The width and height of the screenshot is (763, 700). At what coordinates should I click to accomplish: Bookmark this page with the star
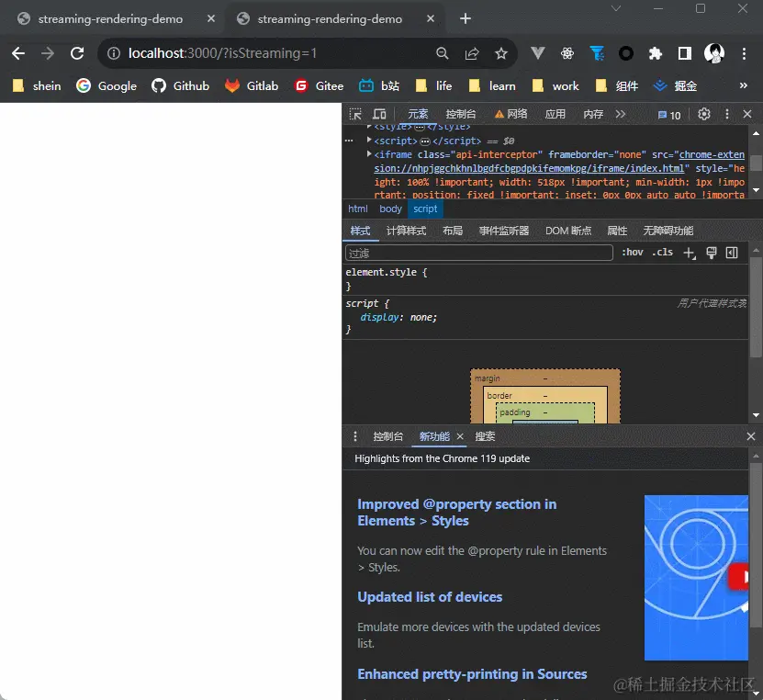click(x=501, y=53)
